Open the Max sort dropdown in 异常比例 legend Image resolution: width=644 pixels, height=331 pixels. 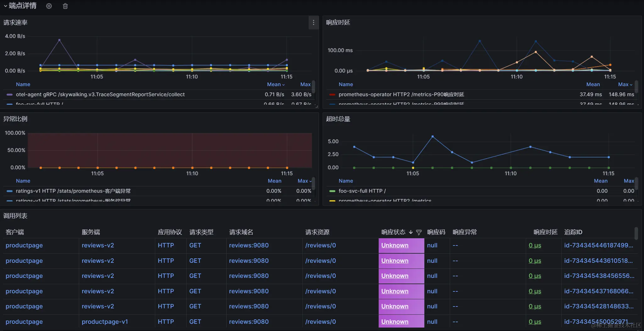pos(303,181)
